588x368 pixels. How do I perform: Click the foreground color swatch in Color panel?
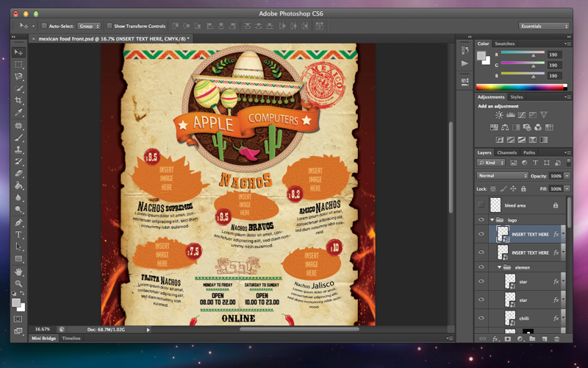point(481,56)
